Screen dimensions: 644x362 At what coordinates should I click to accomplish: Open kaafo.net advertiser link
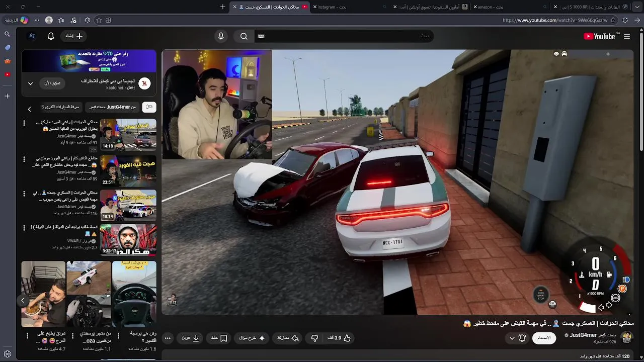(114, 88)
